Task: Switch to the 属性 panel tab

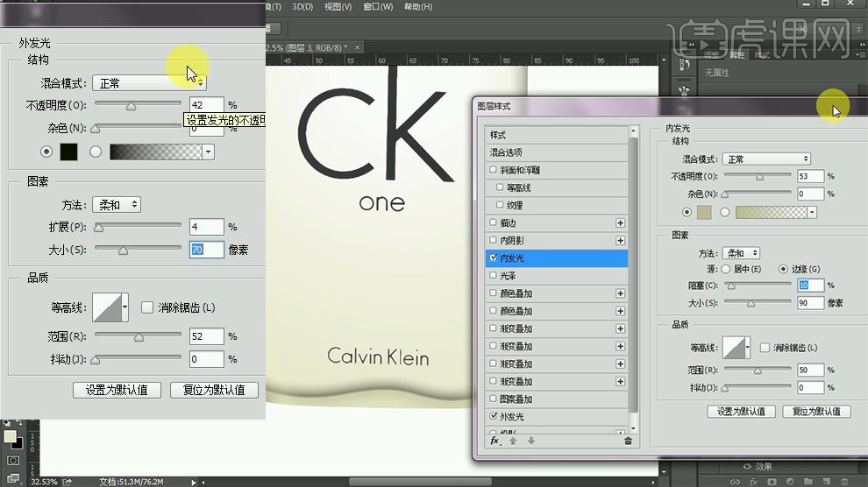Action: click(x=736, y=54)
